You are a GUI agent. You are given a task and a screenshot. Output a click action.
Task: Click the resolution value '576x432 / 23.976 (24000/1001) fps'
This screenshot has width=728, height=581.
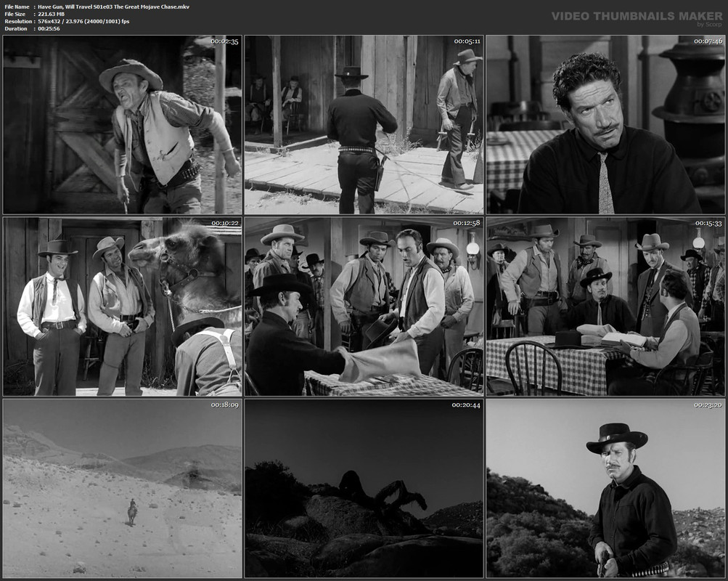click(x=83, y=21)
